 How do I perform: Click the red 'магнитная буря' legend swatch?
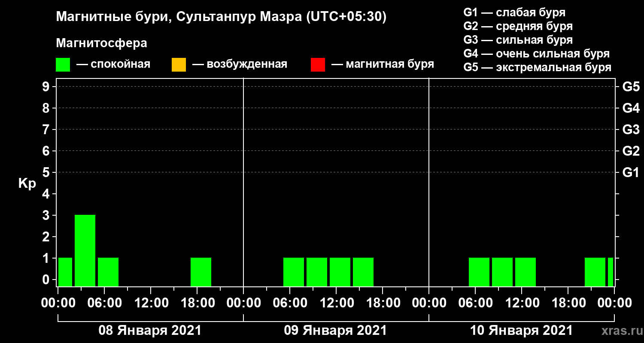[x=318, y=65]
